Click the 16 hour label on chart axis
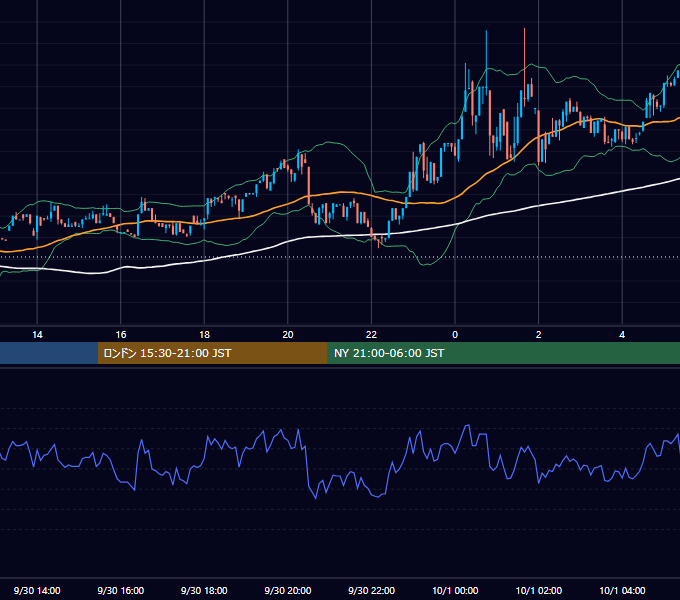 point(121,335)
